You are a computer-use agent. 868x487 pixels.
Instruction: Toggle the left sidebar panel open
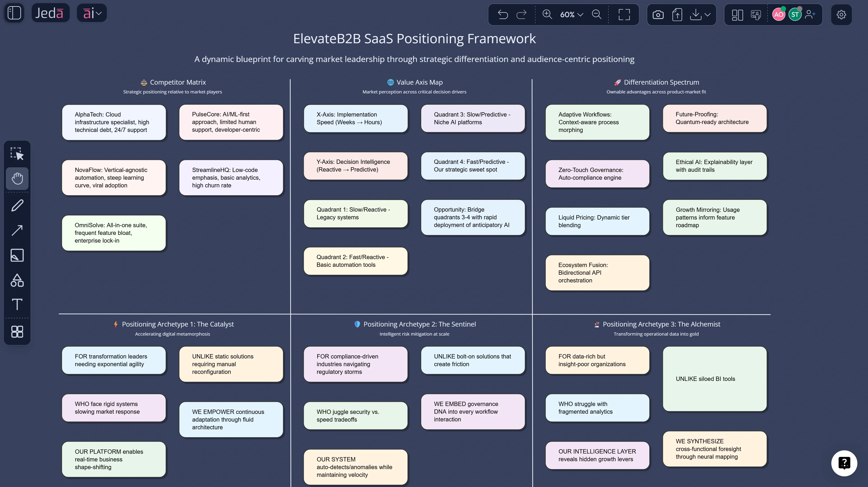click(x=14, y=12)
